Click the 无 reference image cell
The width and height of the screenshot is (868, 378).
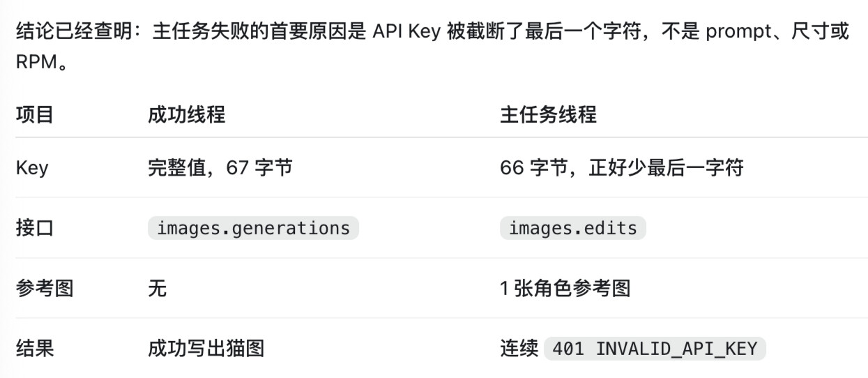click(x=158, y=288)
